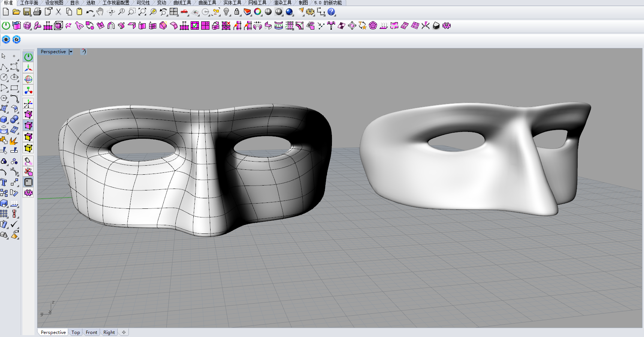Switch to the 渲染工具 toolbar tab

pos(282,3)
